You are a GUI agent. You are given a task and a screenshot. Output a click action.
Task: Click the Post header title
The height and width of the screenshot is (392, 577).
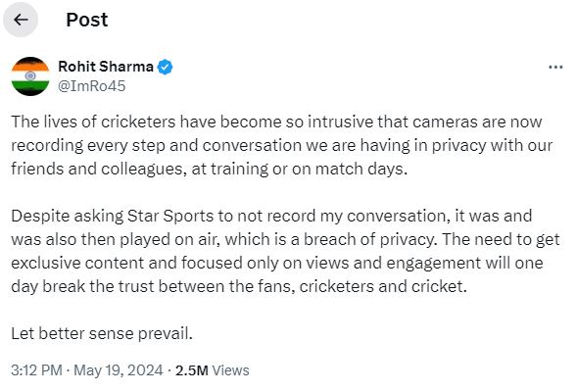(87, 20)
